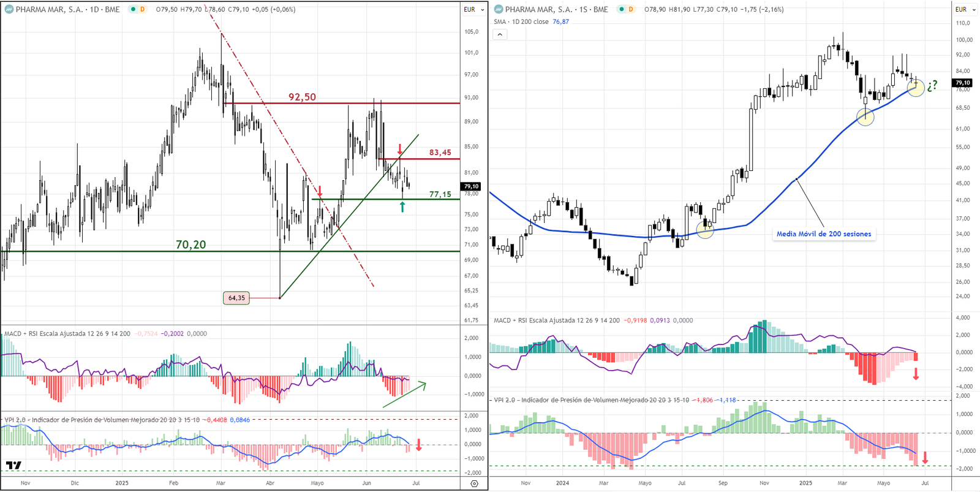The image size is (980, 492).
Task: Click the 70,20 support label
Action: (191, 244)
